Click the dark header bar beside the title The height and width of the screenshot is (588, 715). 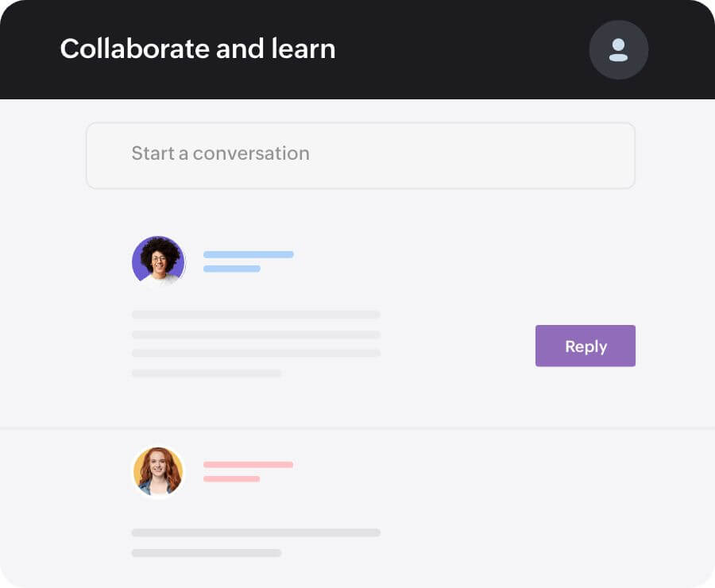(461, 49)
